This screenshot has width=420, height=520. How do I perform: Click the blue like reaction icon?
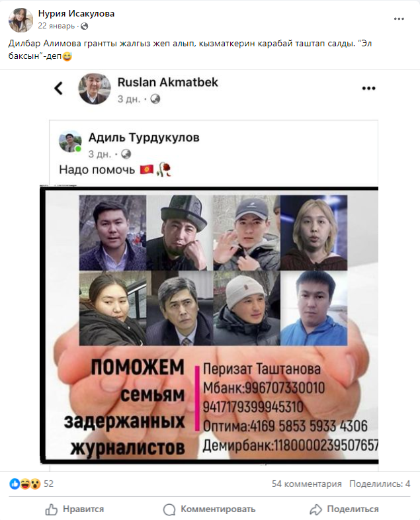click(15, 484)
